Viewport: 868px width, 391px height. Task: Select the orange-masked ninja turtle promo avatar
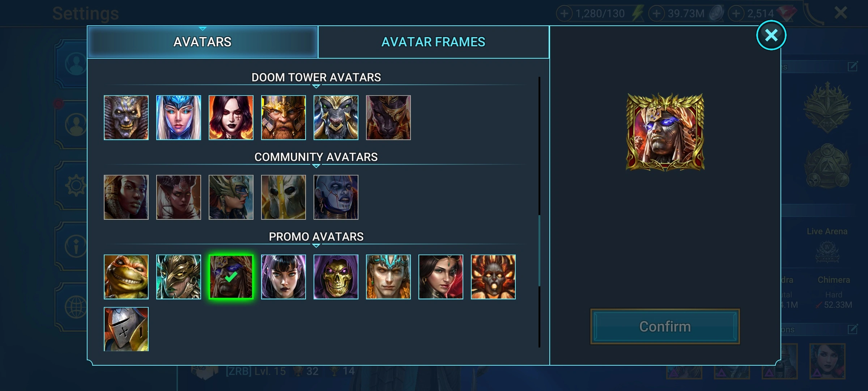click(126, 277)
